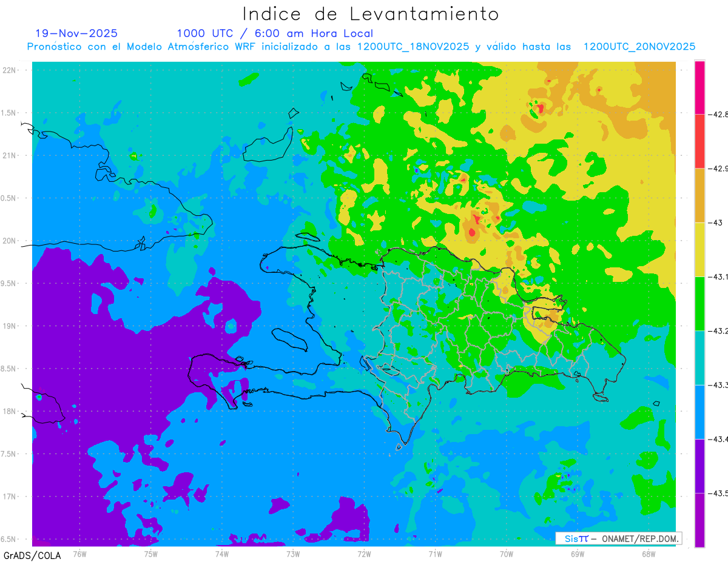The height and width of the screenshot is (562, 728).
Task: Click the '18N' latitude label
Action: [x=10, y=412]
